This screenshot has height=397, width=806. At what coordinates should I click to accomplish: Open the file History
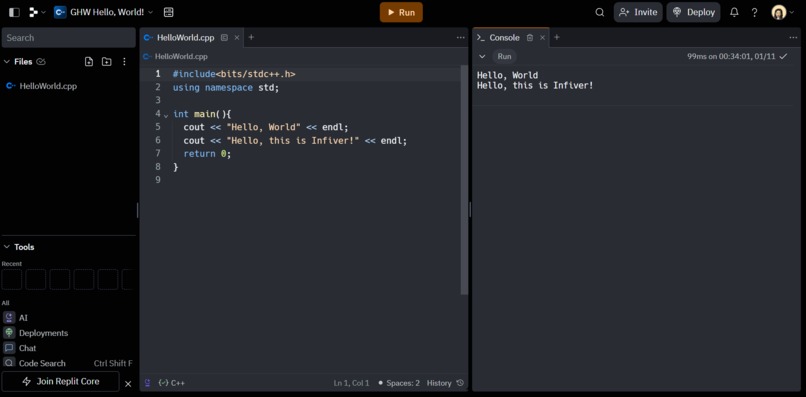click(445, 383)
